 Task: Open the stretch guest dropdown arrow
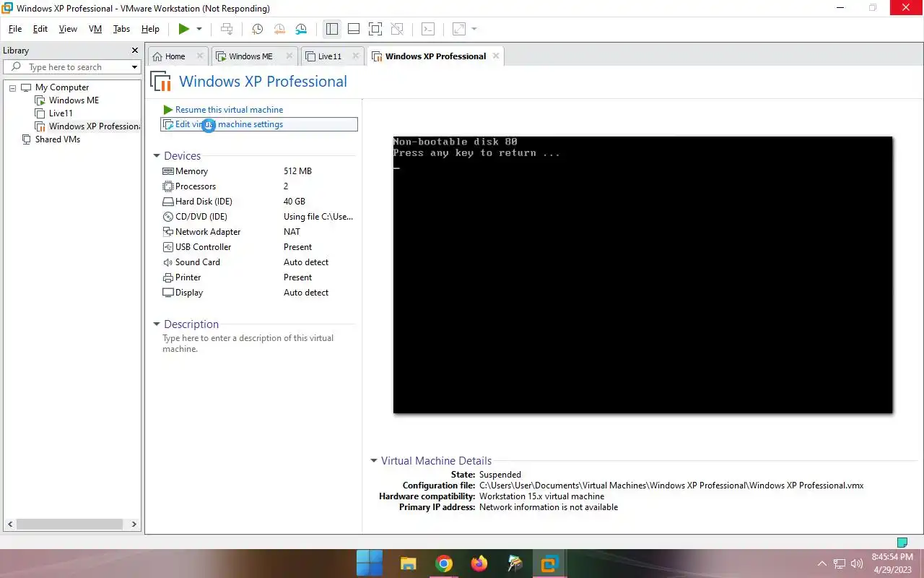click(474, 29)
